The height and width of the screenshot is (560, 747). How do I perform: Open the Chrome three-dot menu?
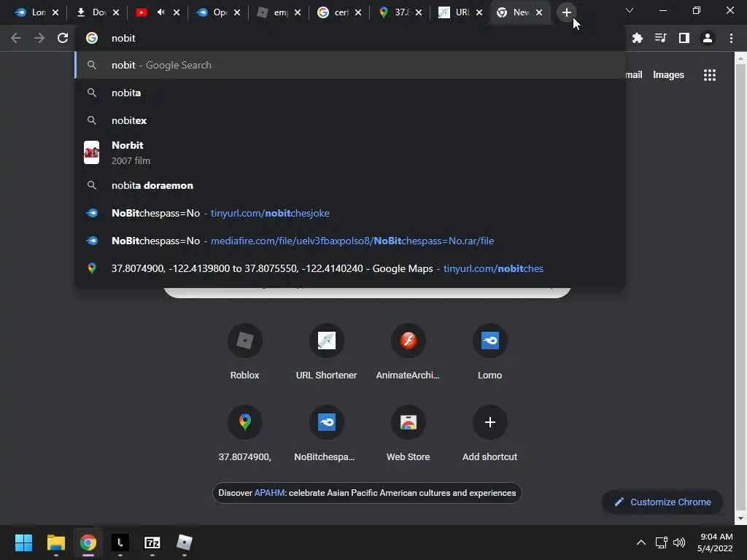(x=731, y=38)
